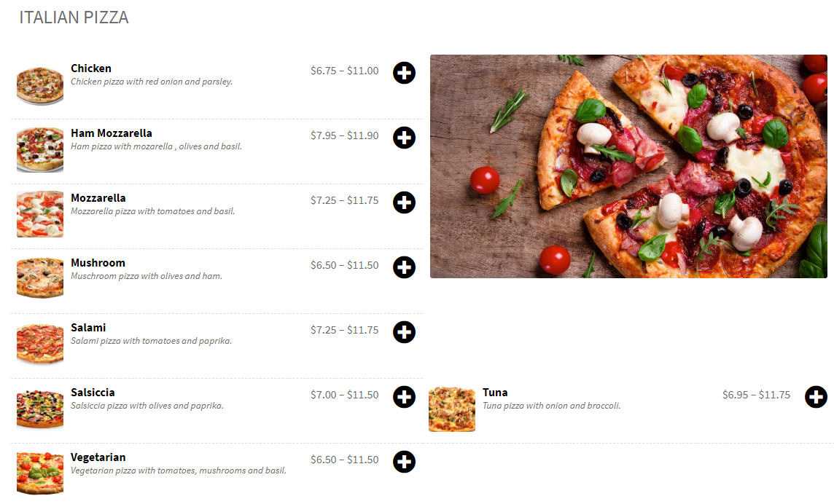Select the Salsiccia pizza title

pyautogui.click(x=93, y=393)
